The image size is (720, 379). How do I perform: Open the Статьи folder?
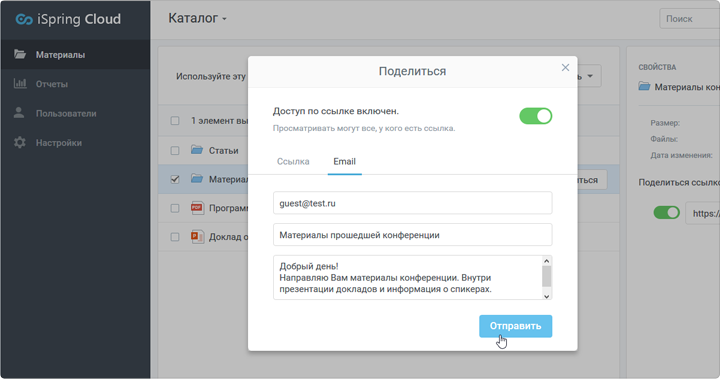pyautogui.click(x=224, y=151)
